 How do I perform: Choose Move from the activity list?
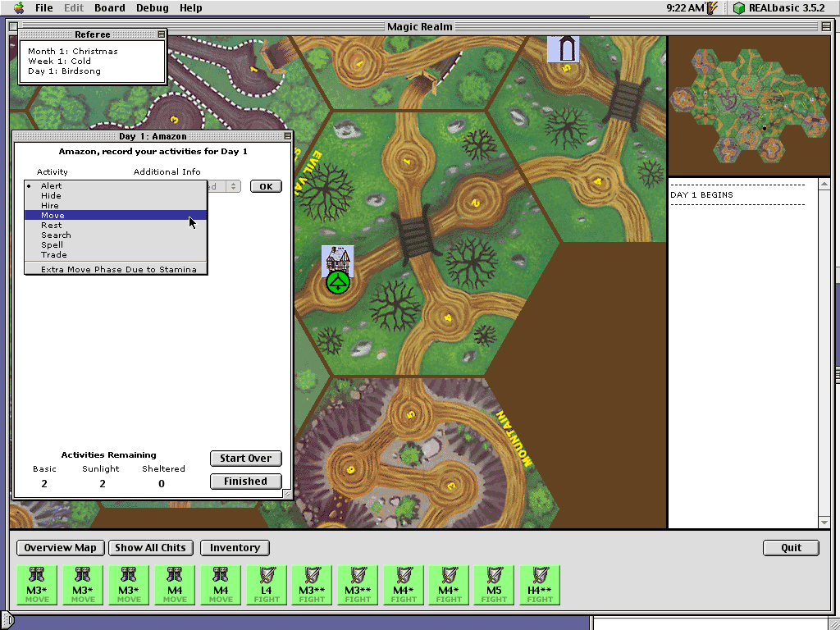[x=116, y=216]
